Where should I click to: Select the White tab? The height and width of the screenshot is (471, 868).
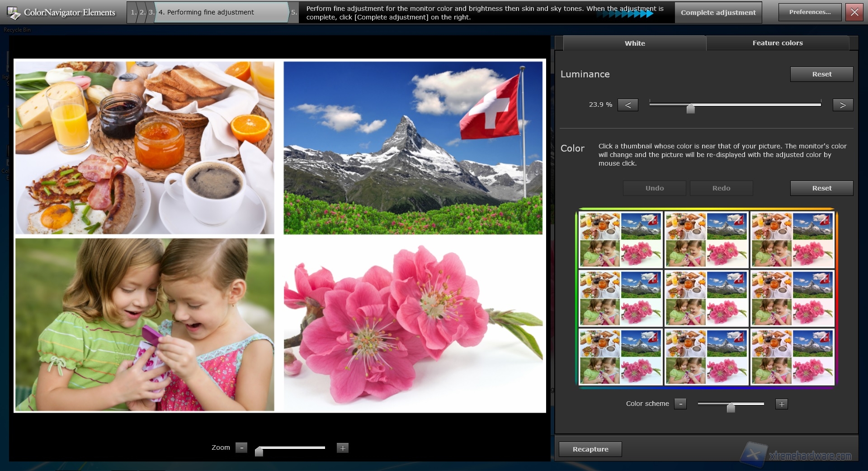(x=635, y=43)
